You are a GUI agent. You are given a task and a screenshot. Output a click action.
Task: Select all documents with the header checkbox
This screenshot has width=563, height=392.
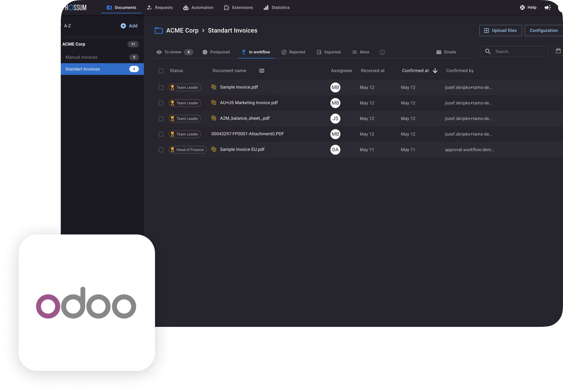pyautogui.click(x=161, y=71)
